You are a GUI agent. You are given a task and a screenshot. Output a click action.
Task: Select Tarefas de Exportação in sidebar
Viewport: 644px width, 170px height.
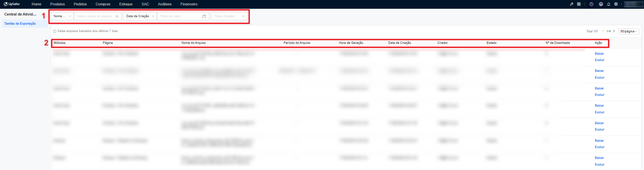[x=20, y=24]
